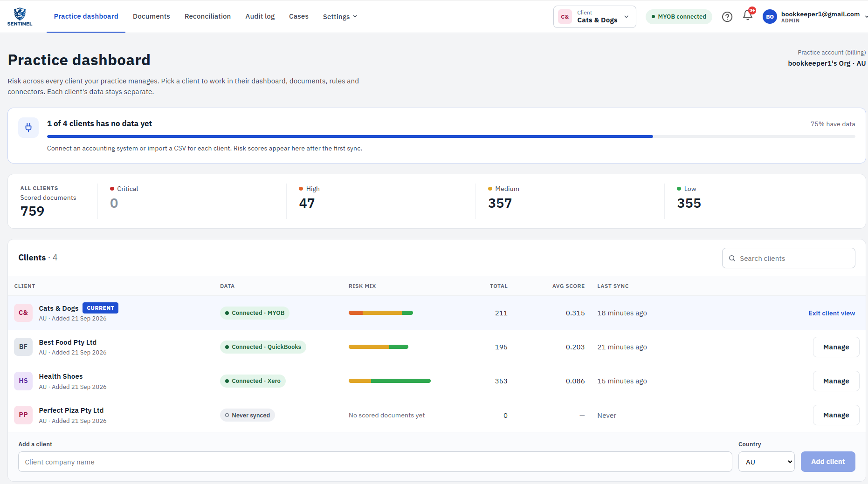Click Connected · Xero status pill

[x=253, y=381]
